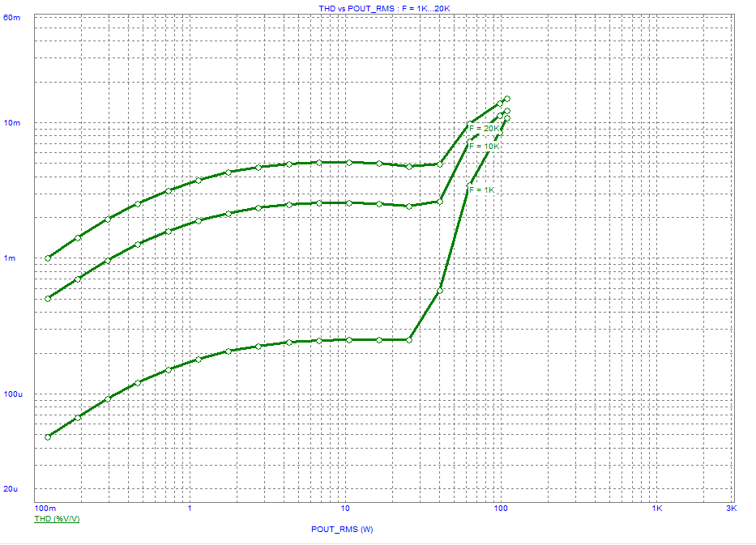
Task: Click the 1K X-axis tick label
Action: 656,509
